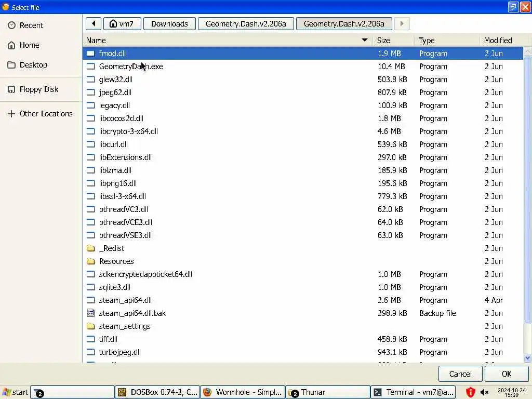Click the taskbar clock showing 2024-10-24
The image size is (532, 399).
512,392
